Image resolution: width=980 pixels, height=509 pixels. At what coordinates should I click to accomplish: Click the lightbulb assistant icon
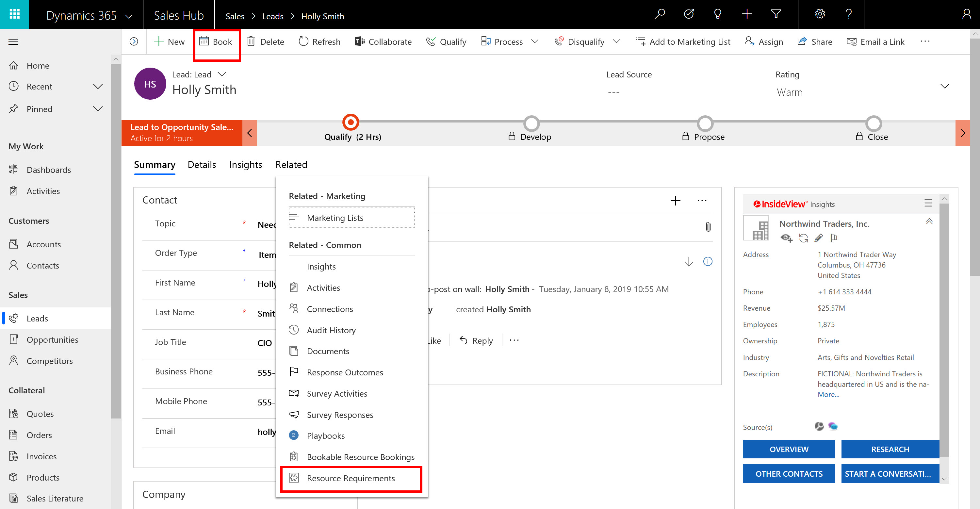coord(718,14)
